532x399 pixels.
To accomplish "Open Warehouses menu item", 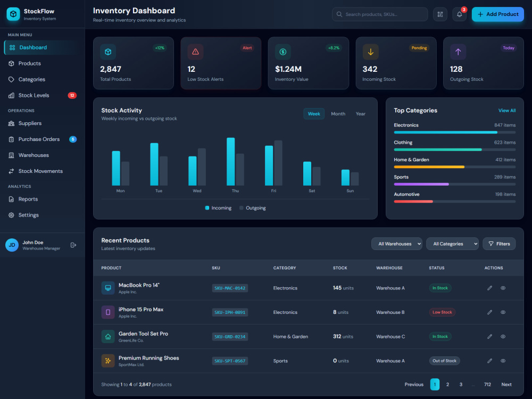I will (43, 155).
